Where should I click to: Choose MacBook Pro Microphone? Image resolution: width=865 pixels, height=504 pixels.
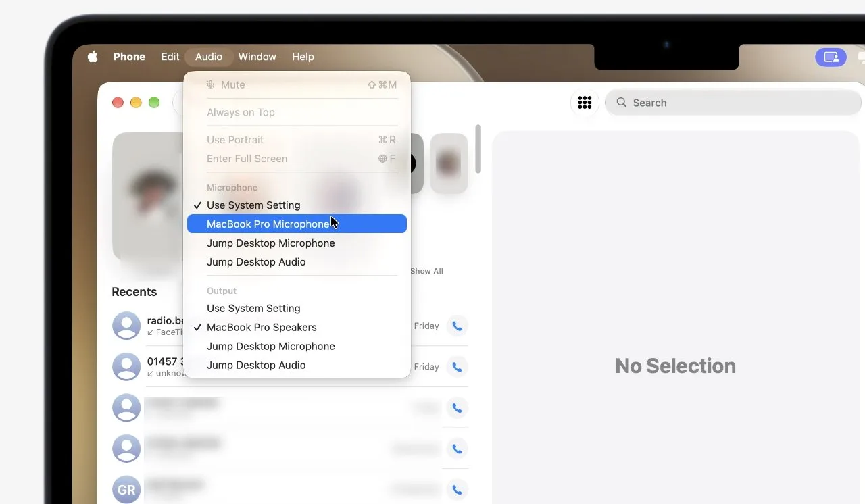coord(297,224)
